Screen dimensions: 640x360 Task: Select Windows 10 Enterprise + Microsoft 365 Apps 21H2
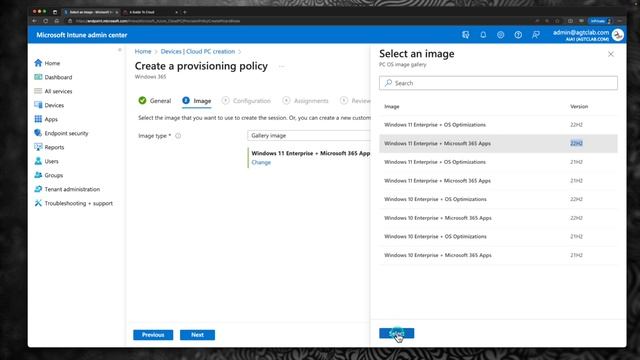[498, 255]
